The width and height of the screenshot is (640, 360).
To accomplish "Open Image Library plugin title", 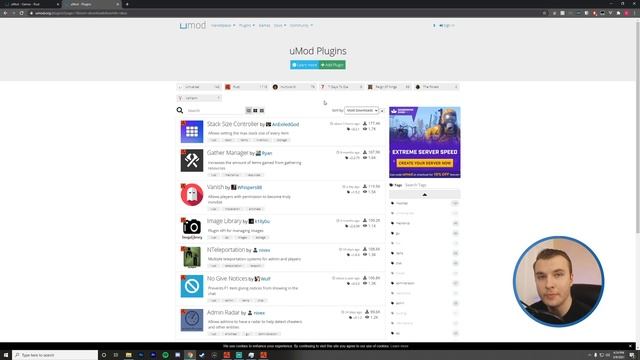I will pos(224,221).
